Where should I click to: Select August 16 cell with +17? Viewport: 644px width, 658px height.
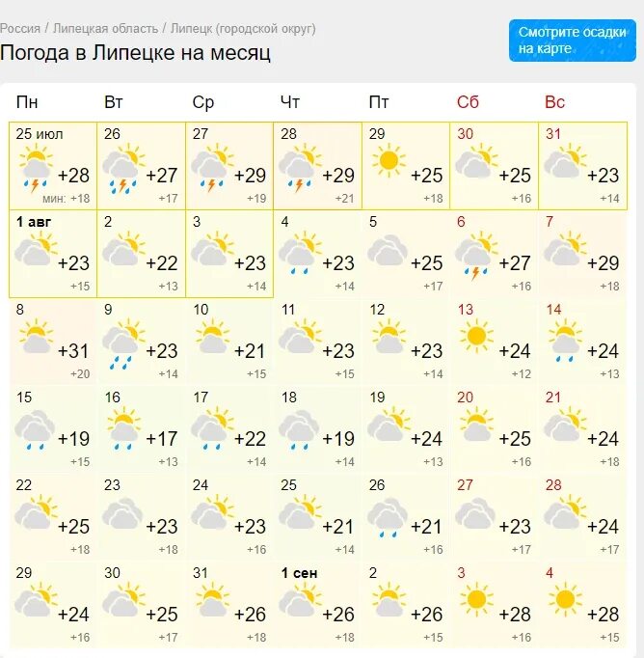pos(142,429)
